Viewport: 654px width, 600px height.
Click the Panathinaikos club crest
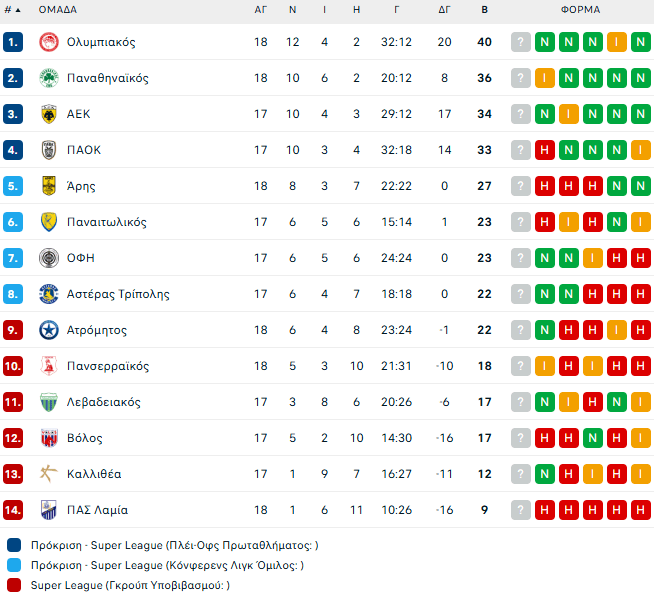pyautogui.click(x=48, y=78)
